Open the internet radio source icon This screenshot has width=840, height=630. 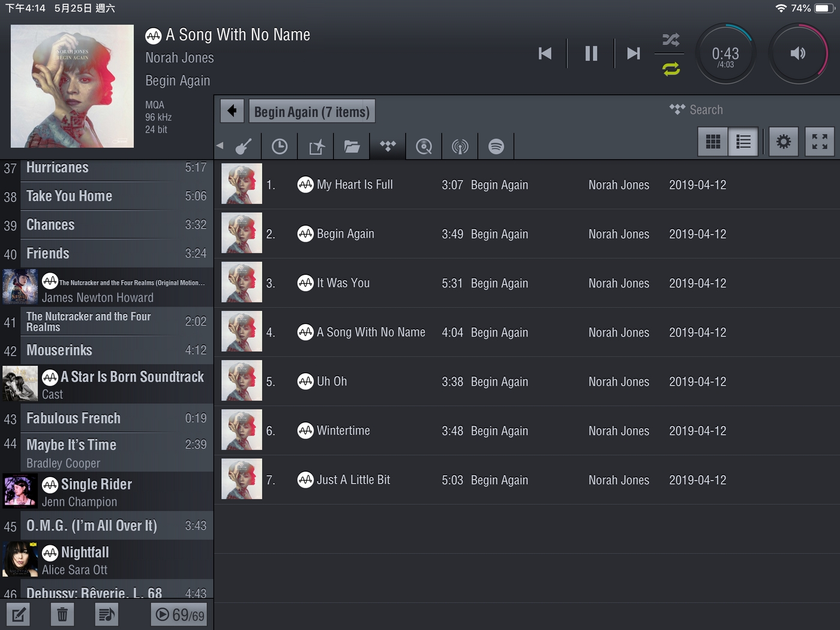(x=460, y=146)
